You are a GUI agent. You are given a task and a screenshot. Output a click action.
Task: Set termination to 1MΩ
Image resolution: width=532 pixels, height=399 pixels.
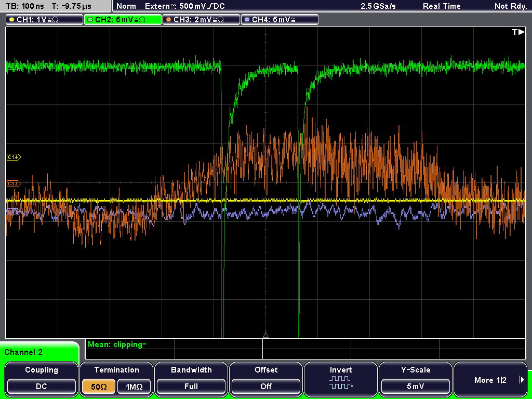pyautogui.click(x=134, y=387)
